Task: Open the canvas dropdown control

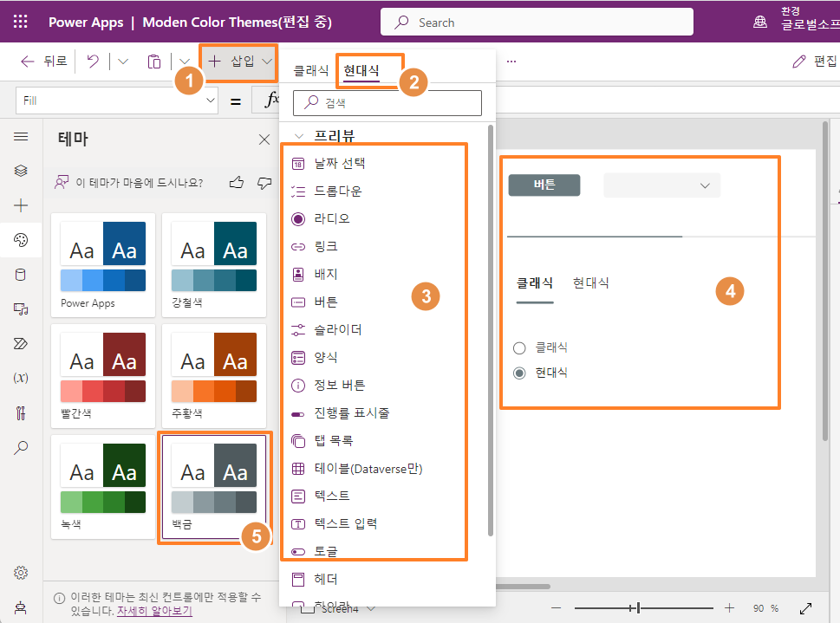Action: tap(661, 185)
